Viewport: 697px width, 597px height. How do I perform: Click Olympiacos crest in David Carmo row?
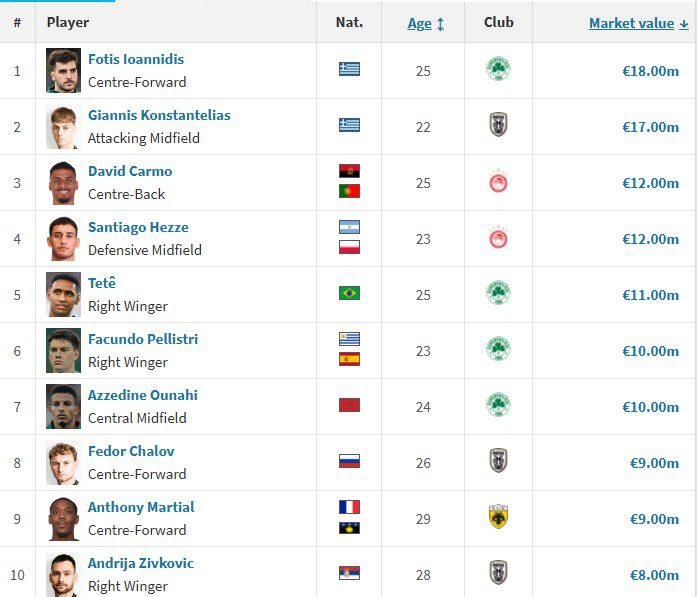point(498,182)
